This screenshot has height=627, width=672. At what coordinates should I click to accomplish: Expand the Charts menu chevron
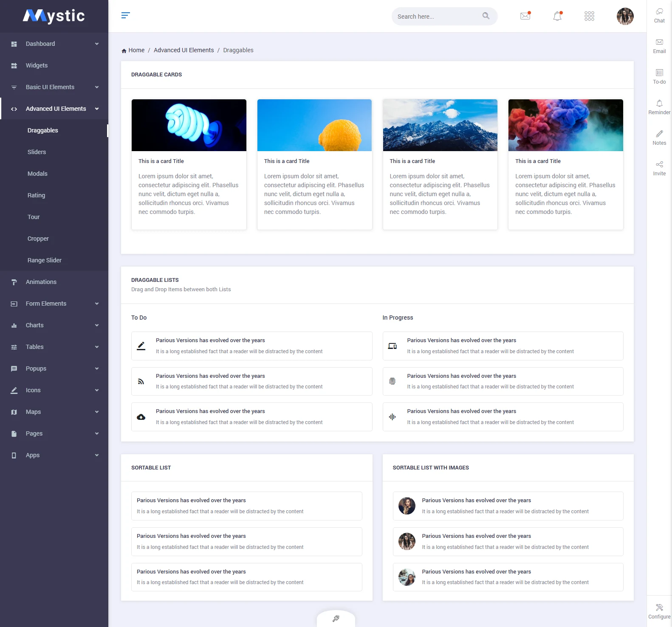97,325
